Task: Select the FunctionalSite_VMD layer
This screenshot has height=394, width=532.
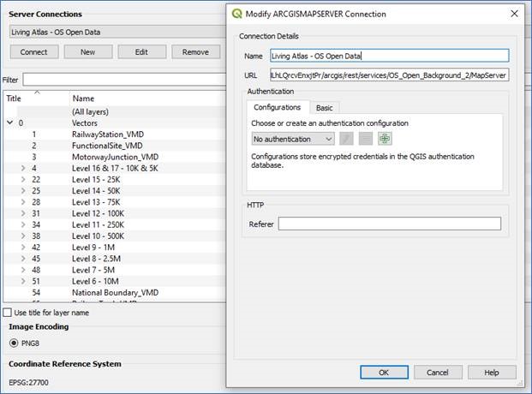Action: click(107, 146)
